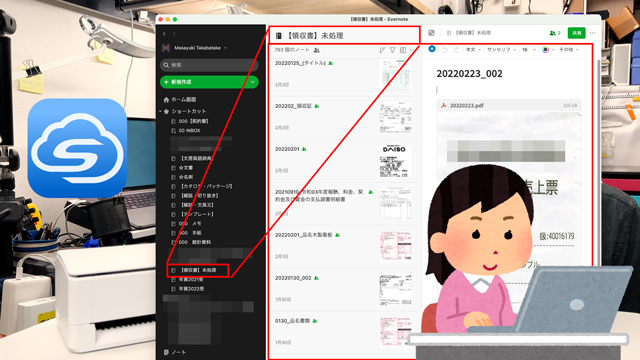Click the green 共有 share button

[576, 33]
